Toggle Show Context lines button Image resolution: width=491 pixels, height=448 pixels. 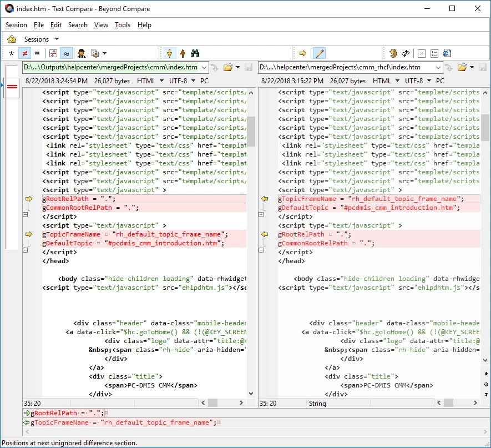click(53, 54)
